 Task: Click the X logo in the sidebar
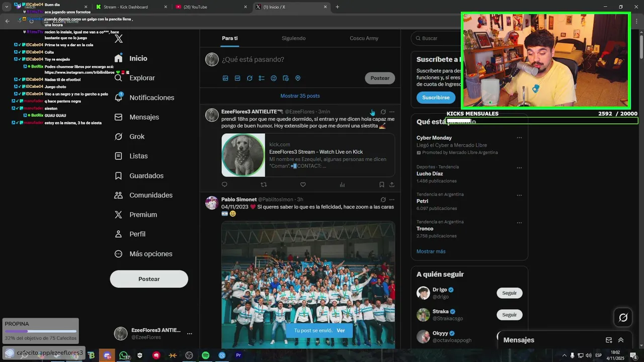point(119,39)
